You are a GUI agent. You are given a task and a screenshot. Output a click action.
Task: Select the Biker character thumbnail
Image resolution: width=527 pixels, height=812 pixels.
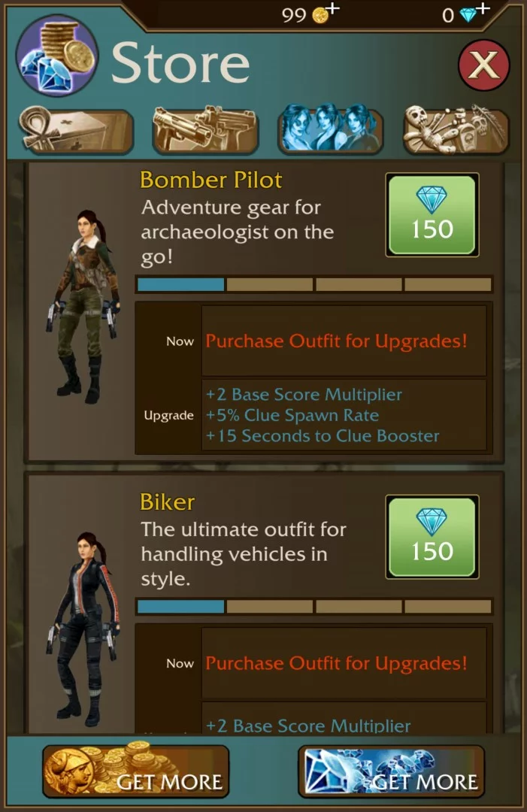(x=83, y=629)
